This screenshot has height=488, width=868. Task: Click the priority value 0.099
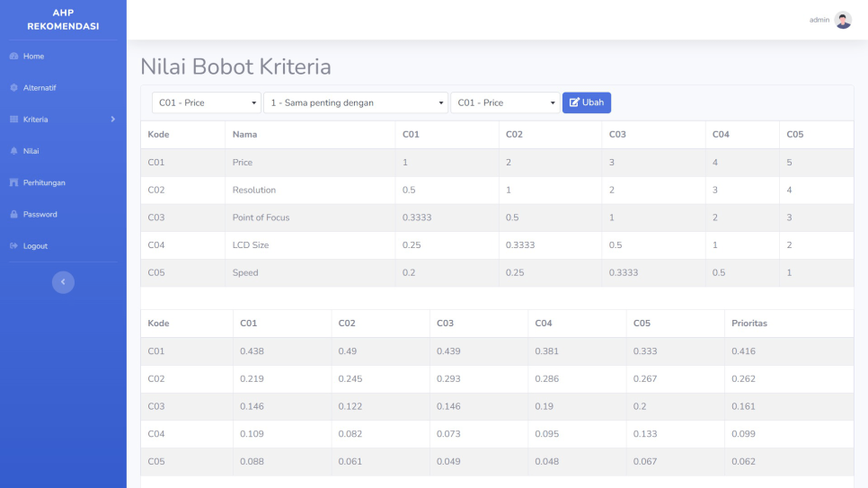click(x=743, y=434)
